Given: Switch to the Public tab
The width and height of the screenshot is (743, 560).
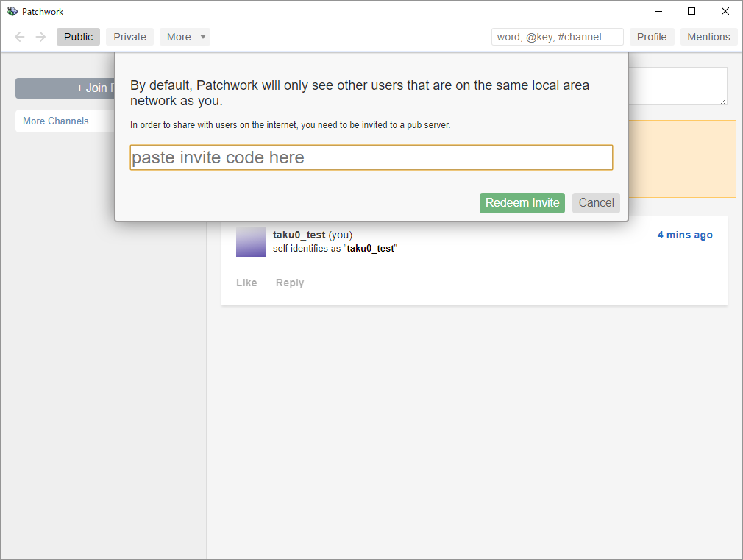Looking at the screenshot, I should [x=78, y=37].
